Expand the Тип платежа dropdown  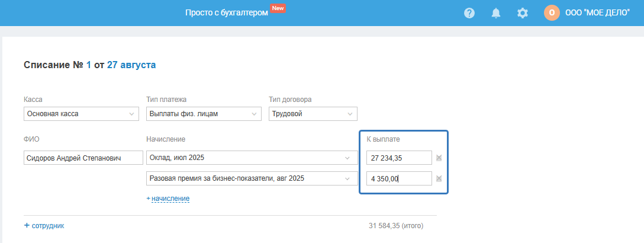pyautogui.click(x=204, y=114)
